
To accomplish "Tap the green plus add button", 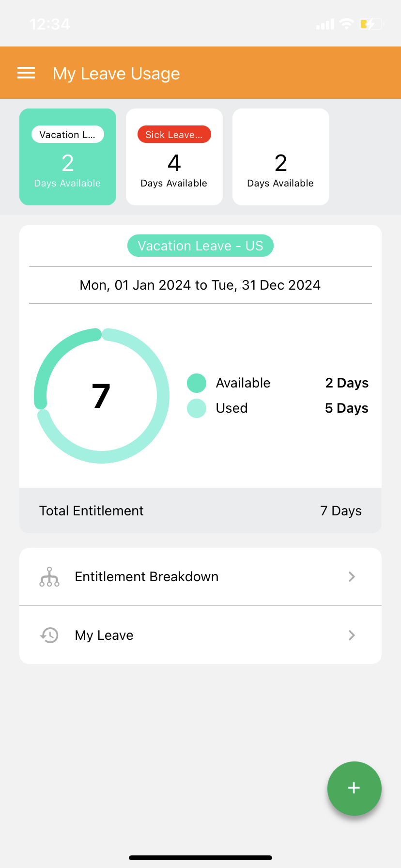I will pyautogui.click(x=354, y=788).
